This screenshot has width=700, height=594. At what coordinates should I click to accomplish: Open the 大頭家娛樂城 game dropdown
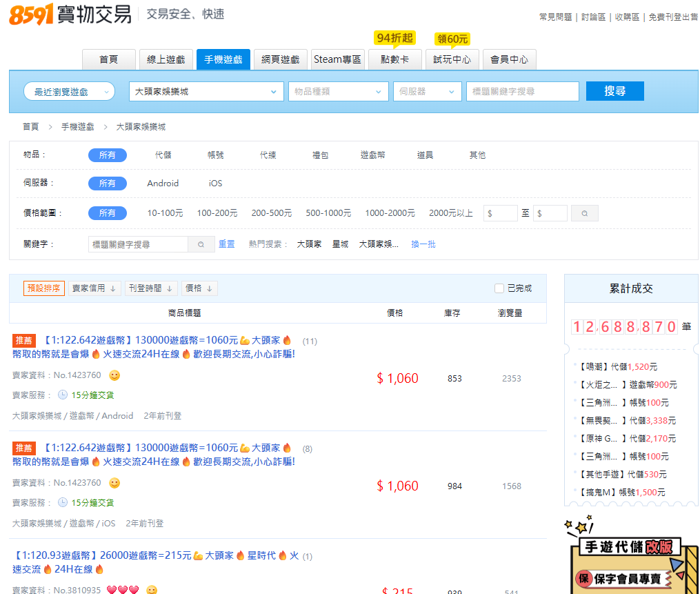point(206,92)
